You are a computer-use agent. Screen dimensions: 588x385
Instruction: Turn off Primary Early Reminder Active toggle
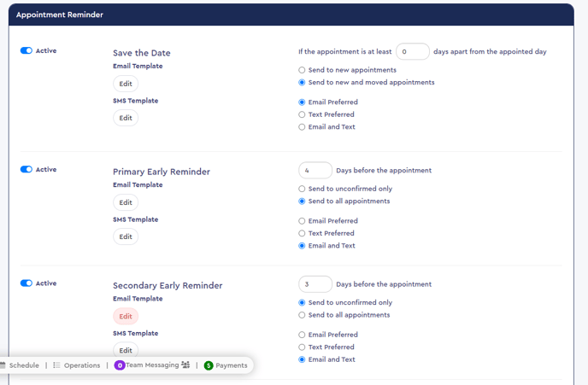click(26, 169)
